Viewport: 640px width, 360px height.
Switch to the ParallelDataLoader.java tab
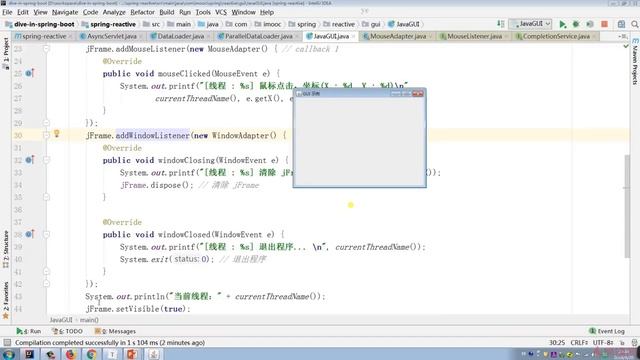[x=258, y=36]
